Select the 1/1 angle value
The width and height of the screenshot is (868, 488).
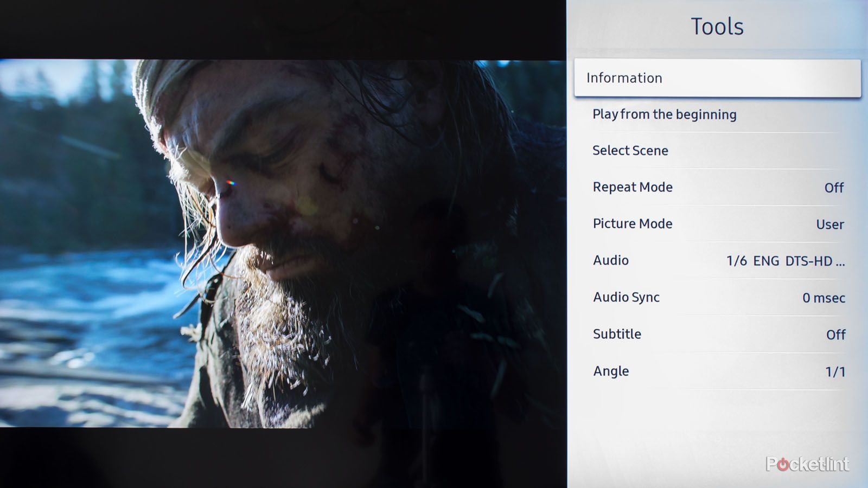tap(834, 371)
